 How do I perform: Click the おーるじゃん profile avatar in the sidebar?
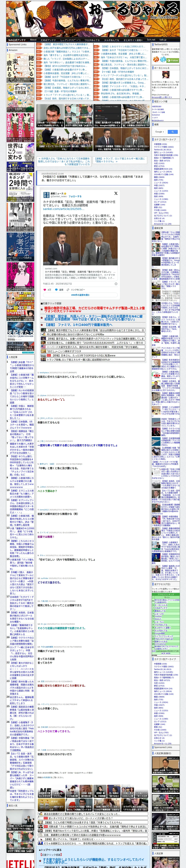tap(166, 75)
